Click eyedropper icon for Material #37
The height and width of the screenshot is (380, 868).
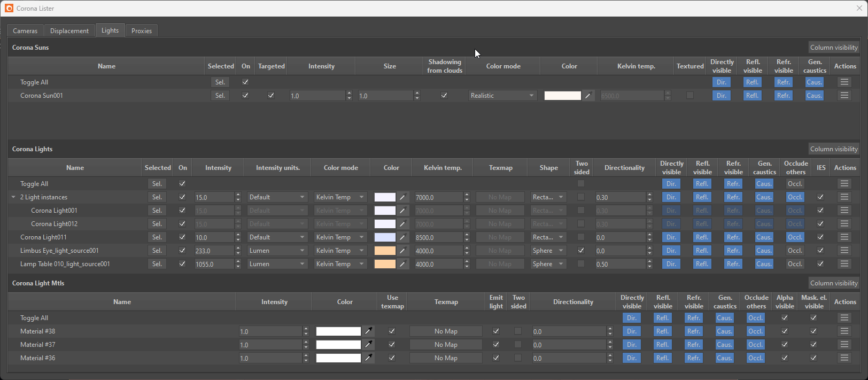click(x=368, y=345)
